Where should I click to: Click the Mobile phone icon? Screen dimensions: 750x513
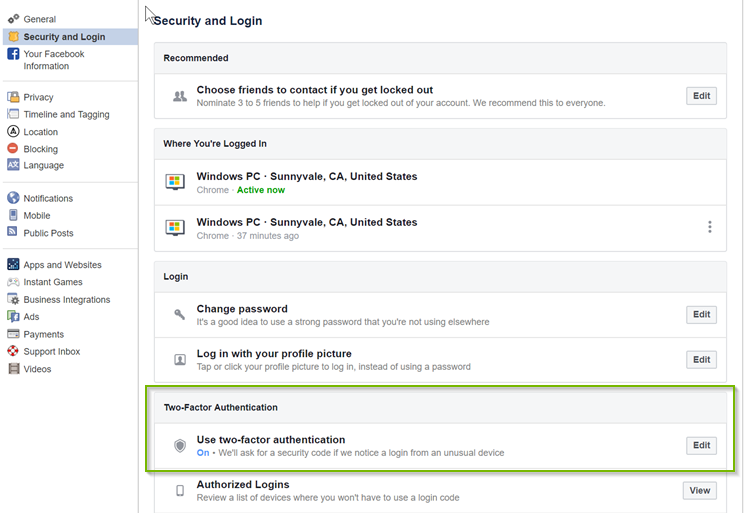[13, 215]
